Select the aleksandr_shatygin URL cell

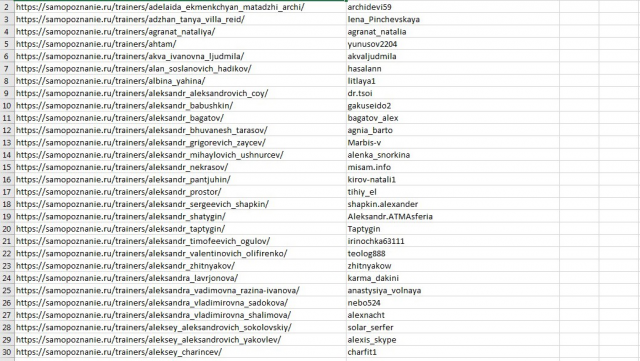(180, 216)
